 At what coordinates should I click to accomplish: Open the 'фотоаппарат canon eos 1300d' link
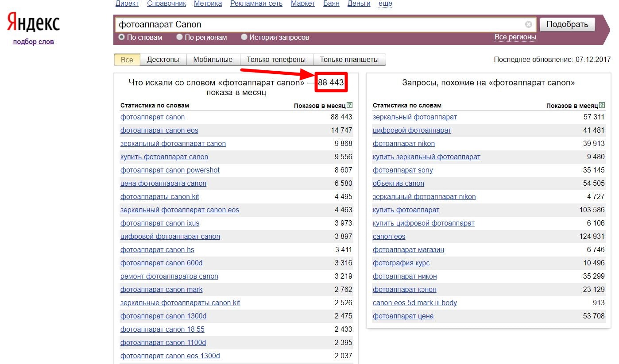pos(170,356)
